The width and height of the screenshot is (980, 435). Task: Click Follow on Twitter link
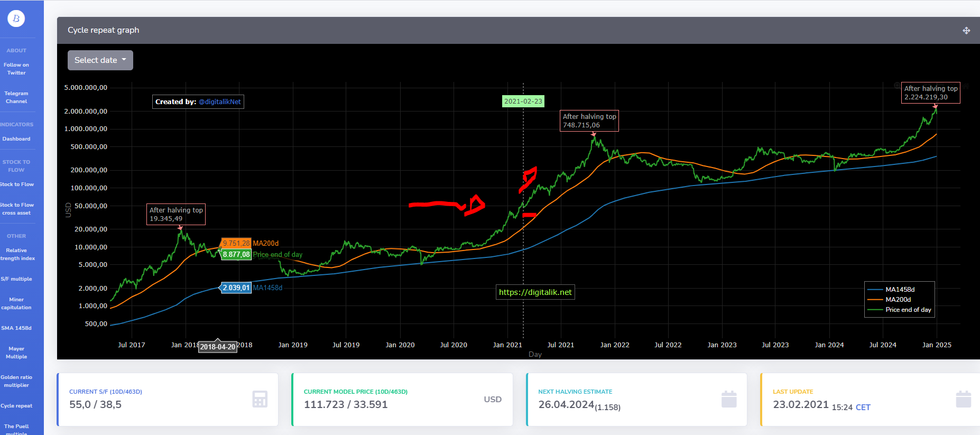16,69
